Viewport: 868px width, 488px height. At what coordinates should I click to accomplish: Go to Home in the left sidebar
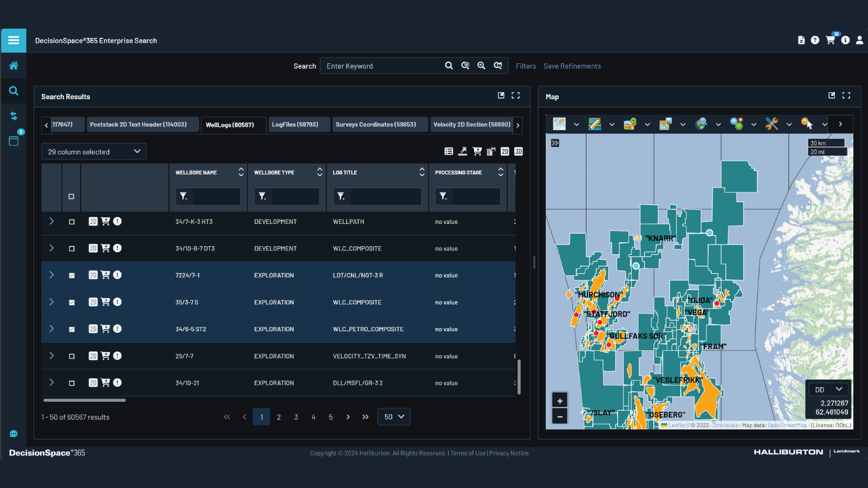(14, 66)
